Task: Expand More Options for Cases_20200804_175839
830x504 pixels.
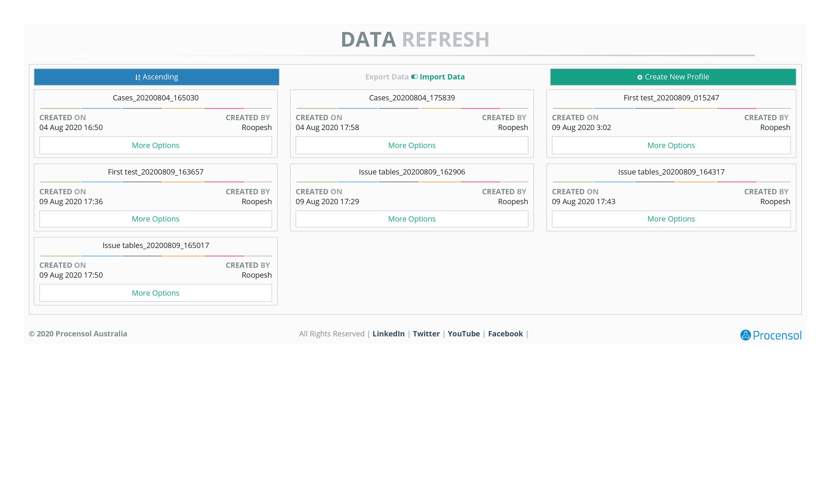Action: click(x=412, y=145)
